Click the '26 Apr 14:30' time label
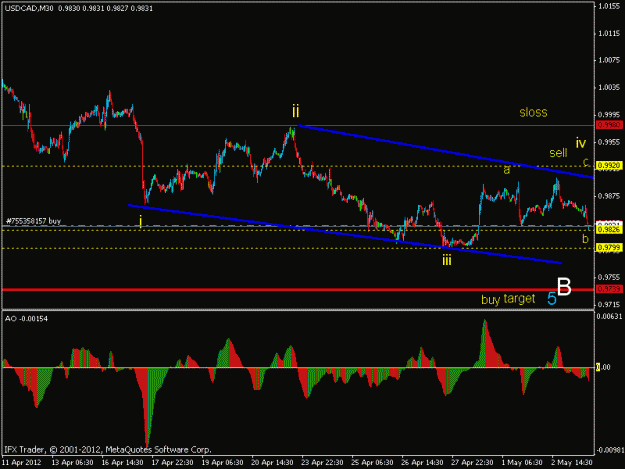Image resolution: width=625 pixels, height=469 pixels. 422,462
